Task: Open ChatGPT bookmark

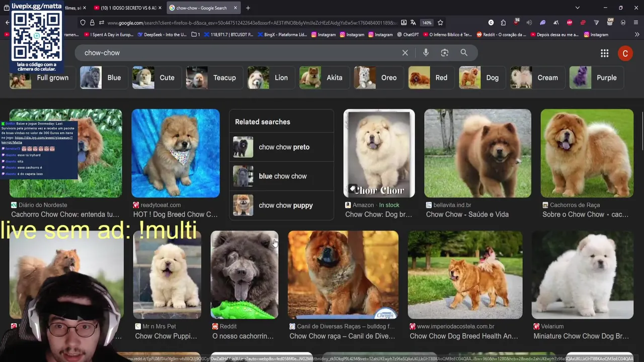Action: point(408,35)
